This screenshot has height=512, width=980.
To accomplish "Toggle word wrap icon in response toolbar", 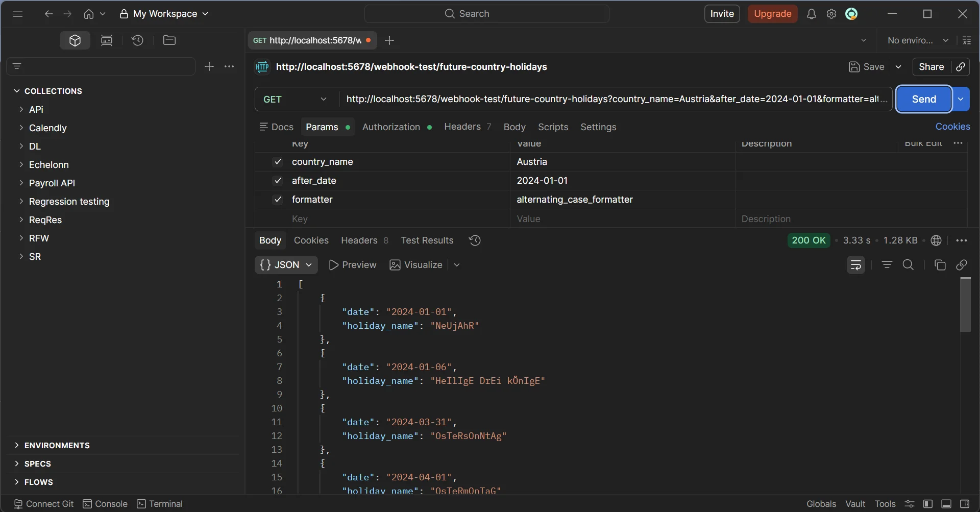I will pyautogui.click(x=856, y=265).
